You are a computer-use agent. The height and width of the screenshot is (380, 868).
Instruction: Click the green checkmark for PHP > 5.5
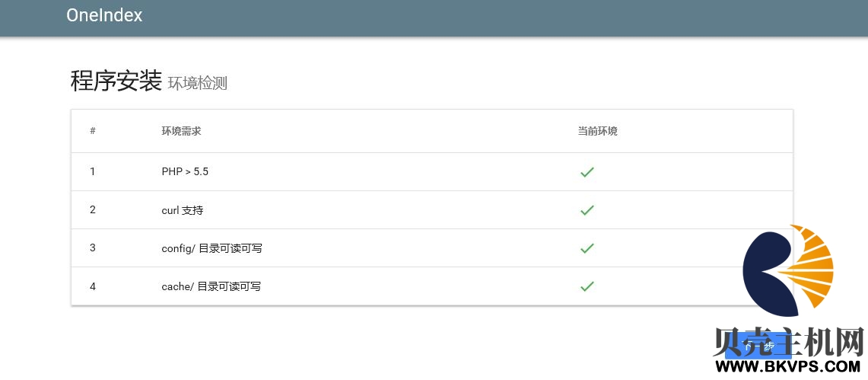(587, 172)
